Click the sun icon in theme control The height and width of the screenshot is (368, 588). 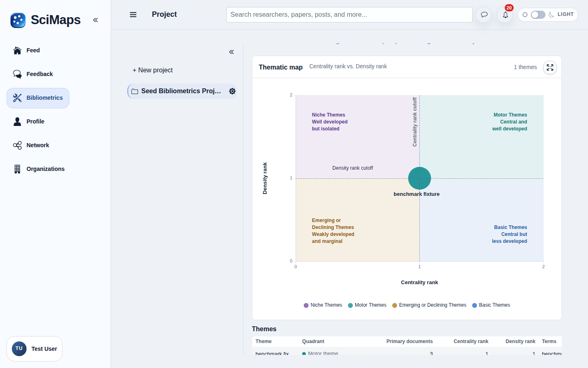click(x=525, y=15)
